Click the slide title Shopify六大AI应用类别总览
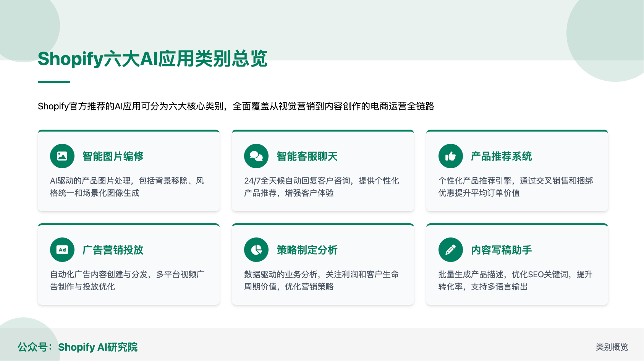644x361 pixels. coord(152,59)
